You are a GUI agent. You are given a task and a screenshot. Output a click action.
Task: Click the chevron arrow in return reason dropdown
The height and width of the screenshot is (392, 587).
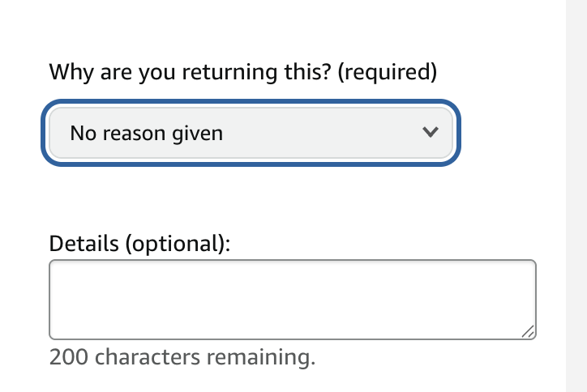tap(431, 132)
